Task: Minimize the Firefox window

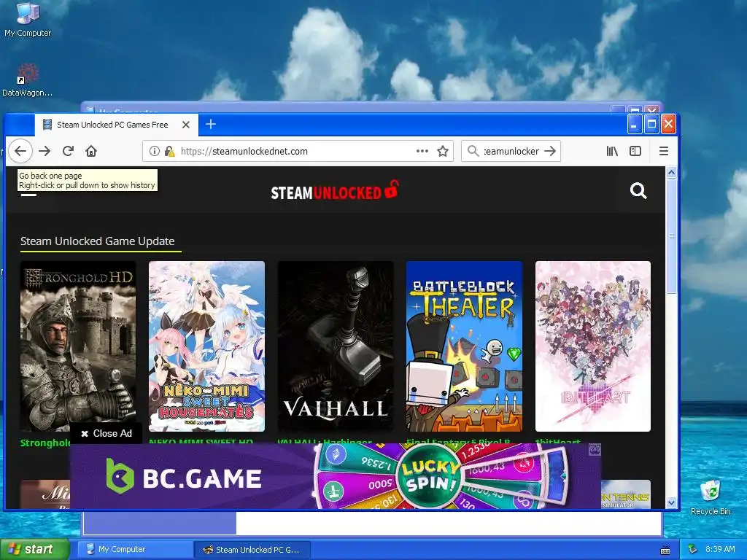Action: click(634, 124)
